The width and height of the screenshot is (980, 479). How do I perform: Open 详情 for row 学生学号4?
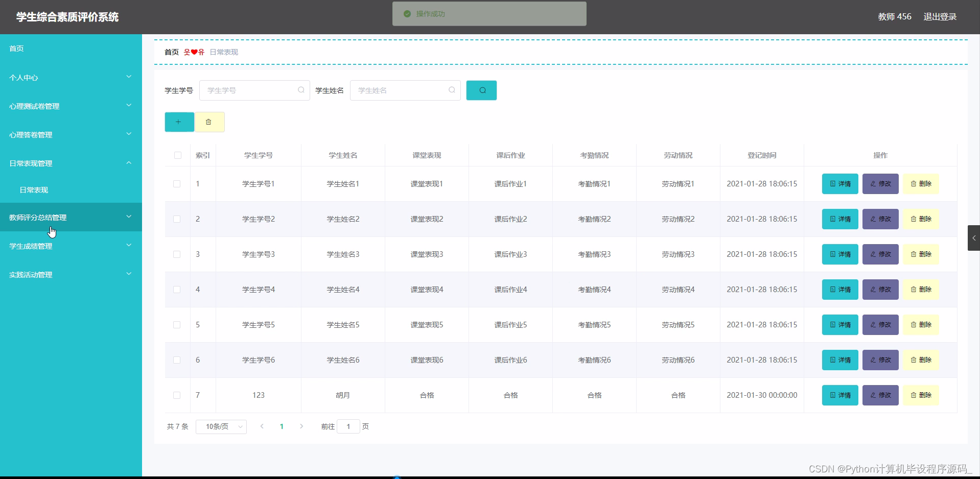[x=840, y=290]
